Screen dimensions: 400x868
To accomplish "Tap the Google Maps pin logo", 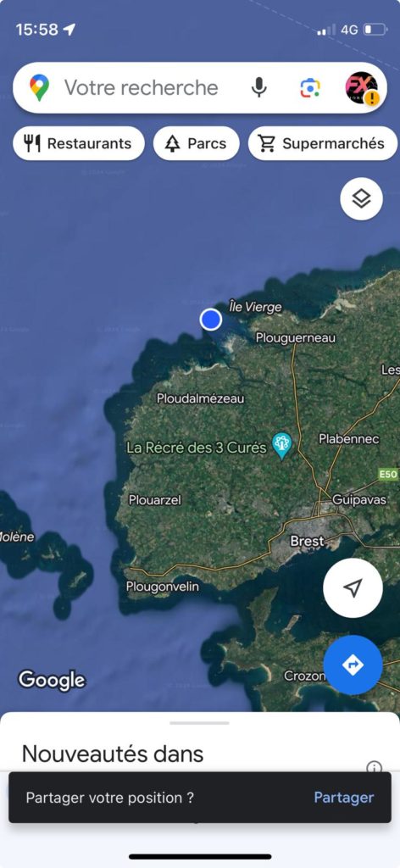I will pyautogui.click(x=39, y=87).
